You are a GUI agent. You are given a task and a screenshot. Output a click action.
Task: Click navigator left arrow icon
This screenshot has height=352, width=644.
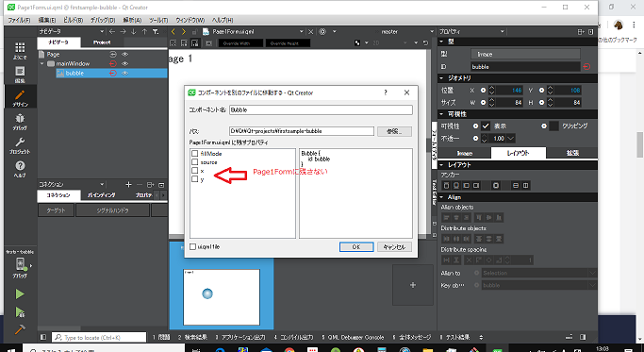pyautogui.click(x=112, y=32)
